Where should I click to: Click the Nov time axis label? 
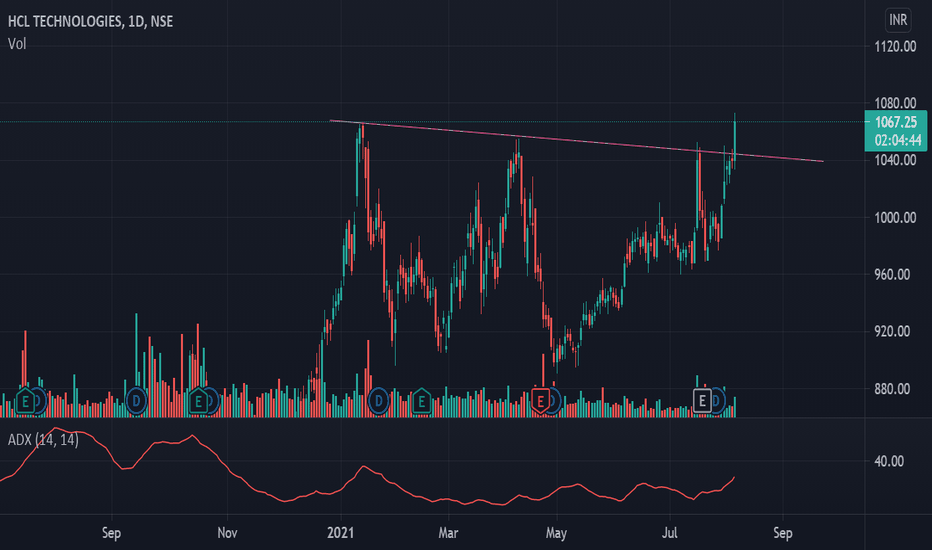click(227, 533)
